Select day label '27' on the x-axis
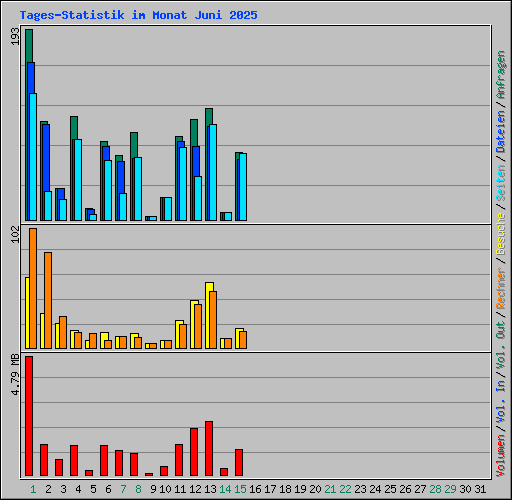Image resolution: width=512 pixels, height=500 pixels. tap(420, 489)
